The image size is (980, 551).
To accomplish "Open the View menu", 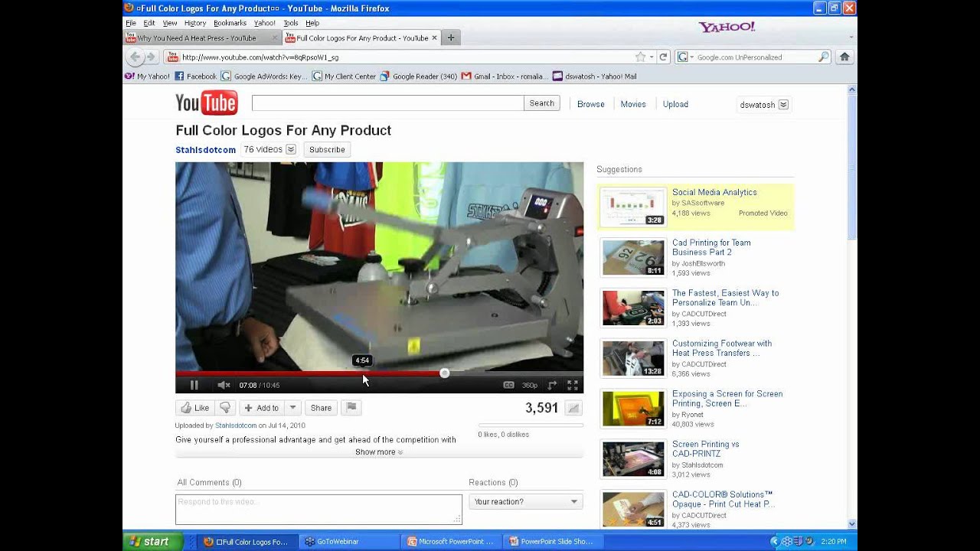I will coord(169,23).
